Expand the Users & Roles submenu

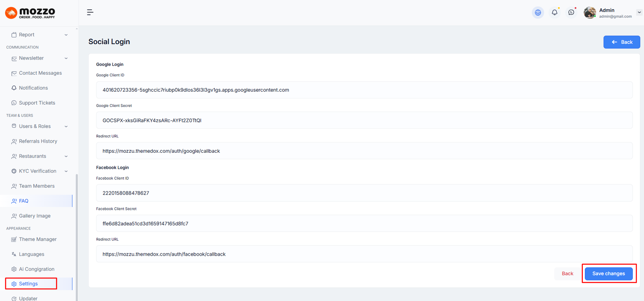pos(66,127)
